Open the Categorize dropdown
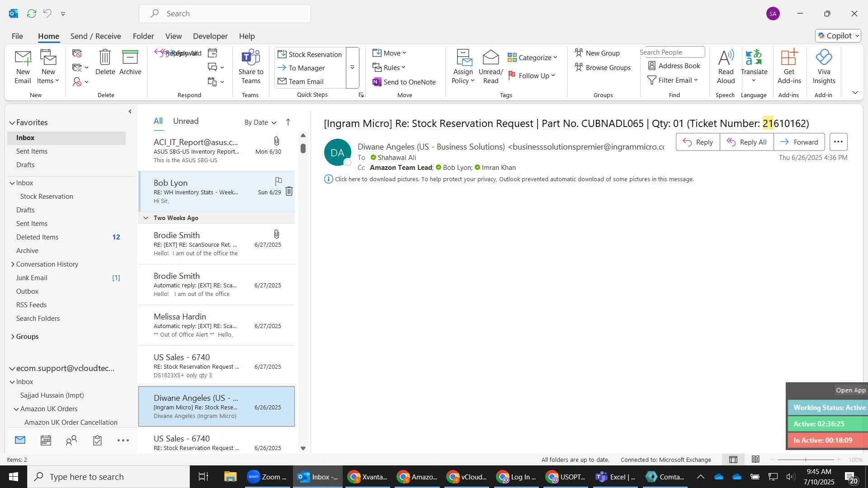Screen dimensions: 868x488 pos(533,57)
